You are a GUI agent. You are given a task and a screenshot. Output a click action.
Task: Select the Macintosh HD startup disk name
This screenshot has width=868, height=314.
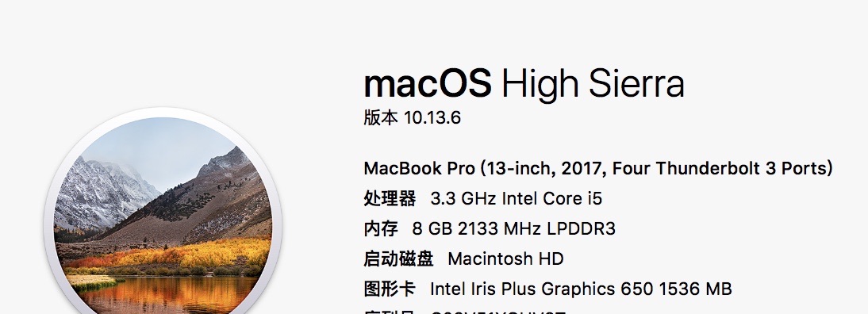point(505,258)
